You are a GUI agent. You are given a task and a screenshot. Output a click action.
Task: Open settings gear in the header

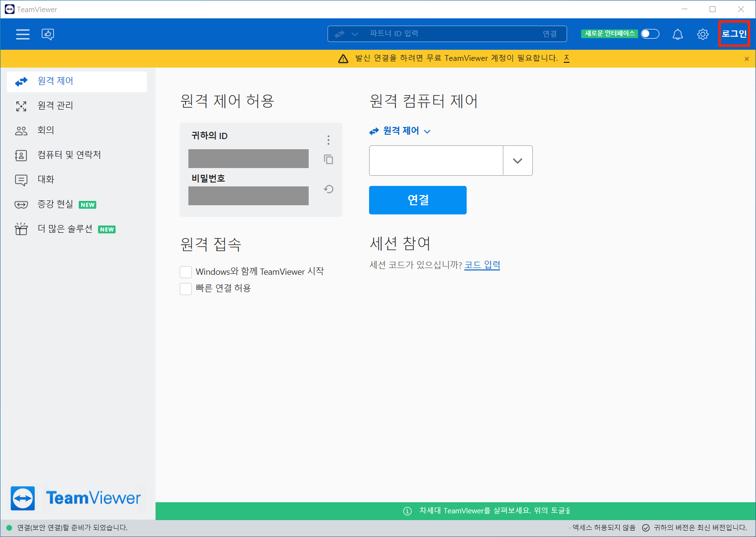coord(703,34)
